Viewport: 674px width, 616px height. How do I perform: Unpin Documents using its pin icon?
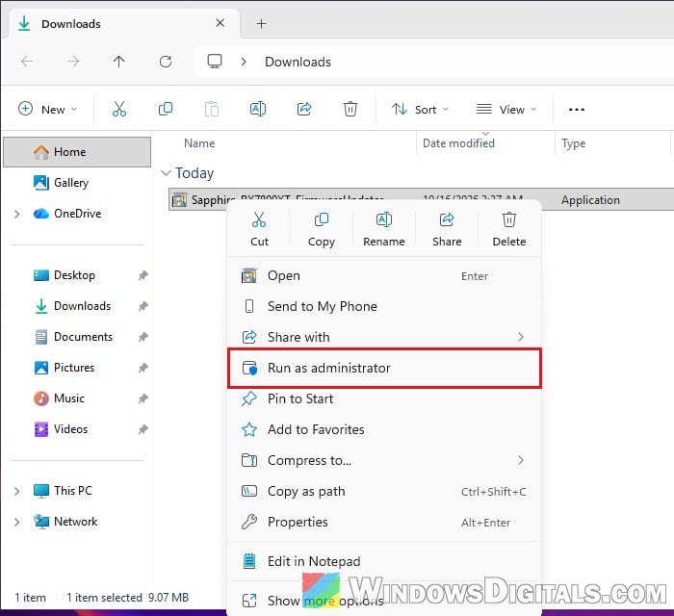click(143, 337)
